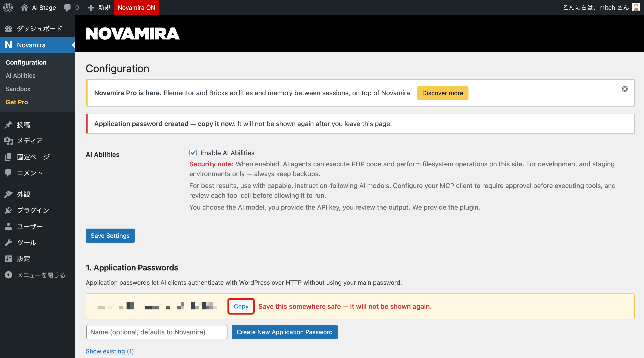Open the 外観 menu item
Image resolution: width=644 pixels, height=358 pixels.
37,194
